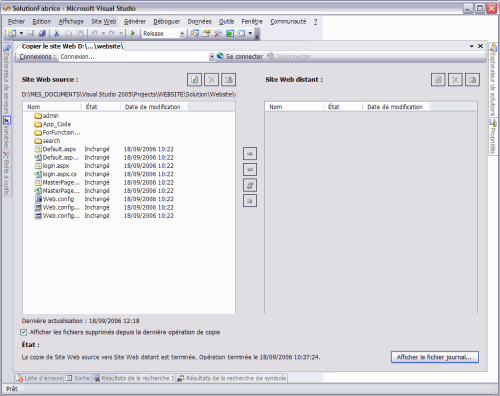
Task: Open the Propriétés side tab
Action: coord(493,137)
